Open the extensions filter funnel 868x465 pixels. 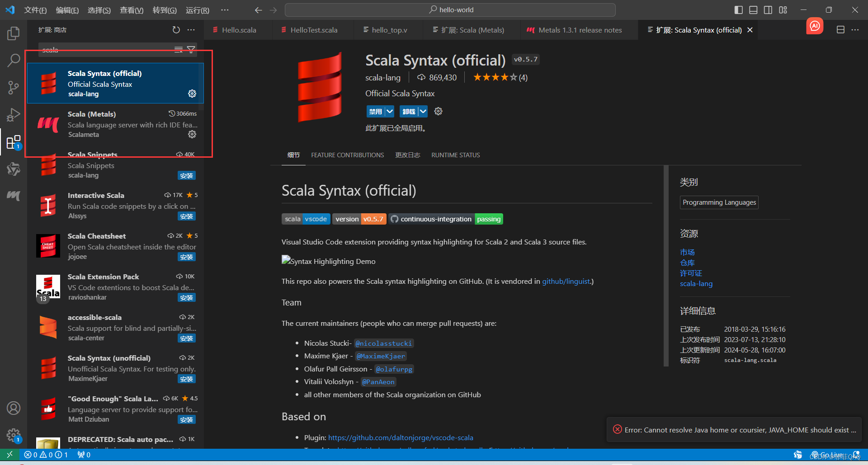tap(191, 50)
